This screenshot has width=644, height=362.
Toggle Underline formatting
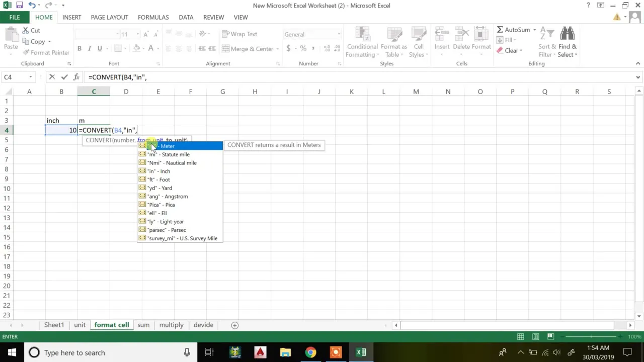click(x=100, y=49)
